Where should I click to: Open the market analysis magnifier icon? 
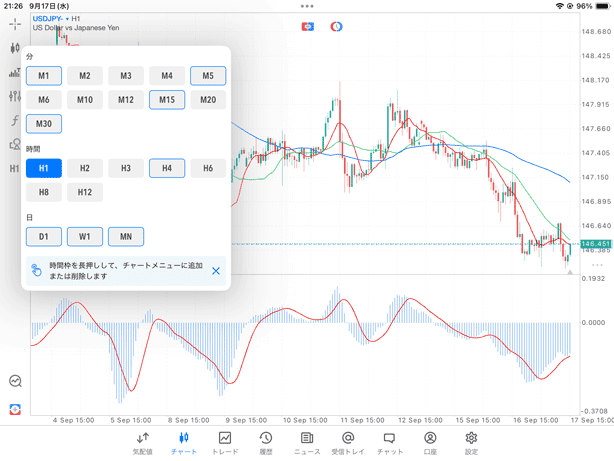(15, 381)
